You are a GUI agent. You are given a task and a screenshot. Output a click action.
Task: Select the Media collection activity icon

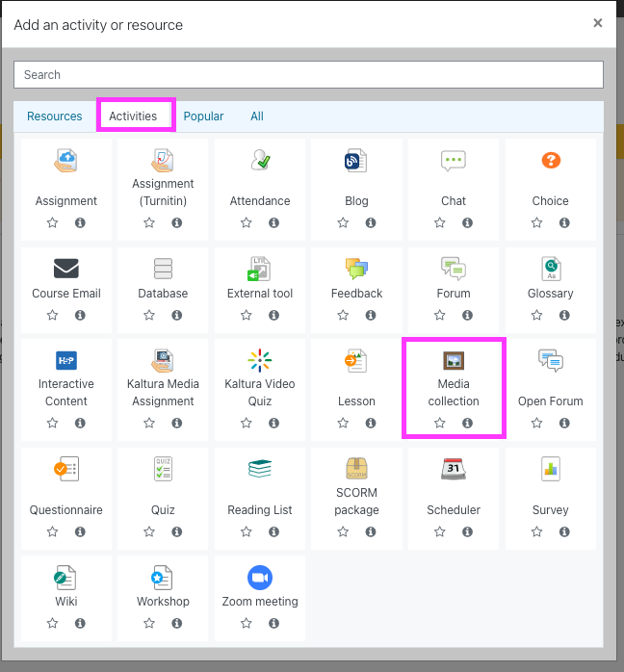(454, 361)
